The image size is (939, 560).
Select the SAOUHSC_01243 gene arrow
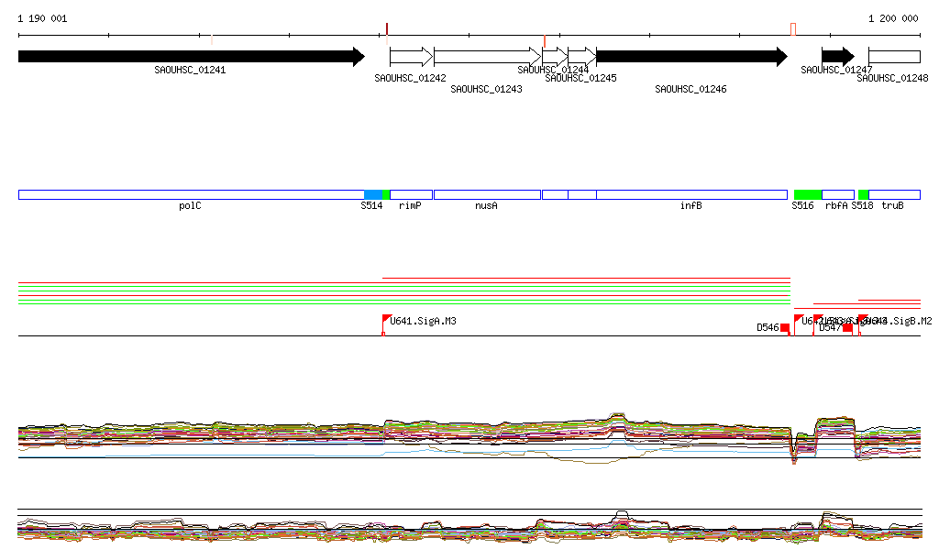coord(487,57)
